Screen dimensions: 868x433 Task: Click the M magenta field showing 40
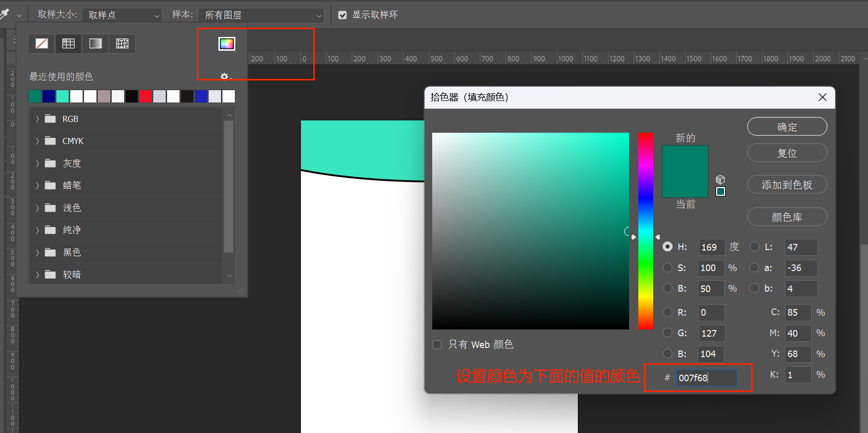pyautogui.click(x=798, y=333)
